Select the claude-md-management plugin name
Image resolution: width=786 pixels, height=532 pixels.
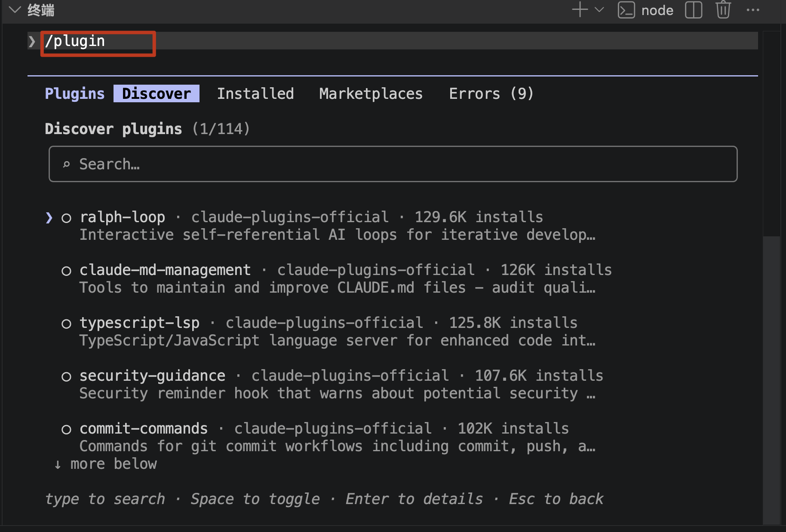(x=165, y=270)
